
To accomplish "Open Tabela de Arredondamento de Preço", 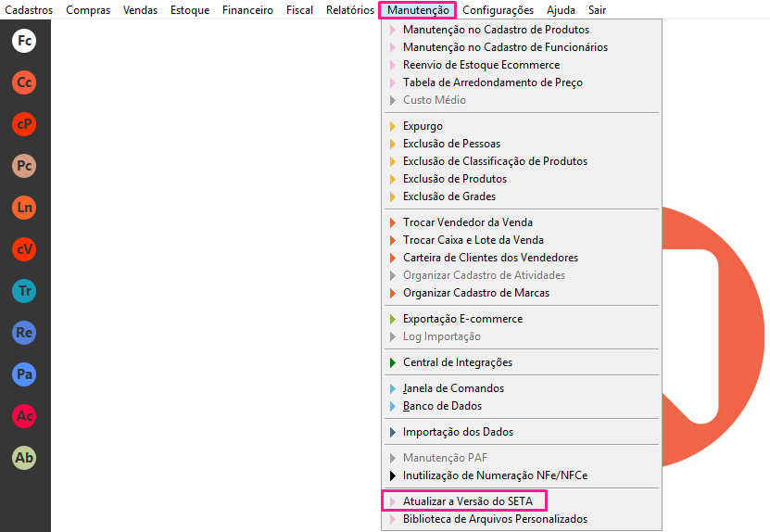I will point(522,82).
